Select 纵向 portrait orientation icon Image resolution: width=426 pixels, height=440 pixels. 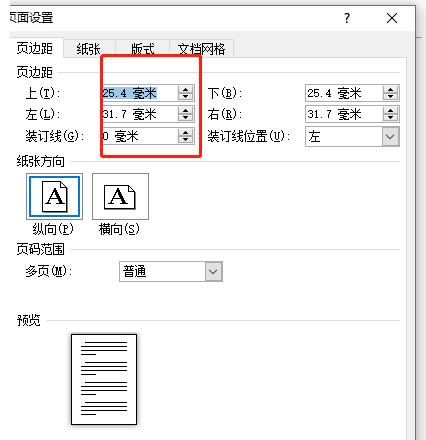click(x=55, y=197)
